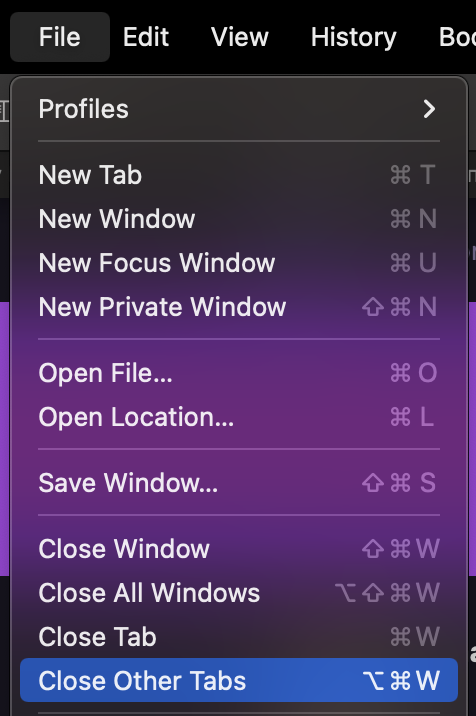Click the ⌘T shortcut beside New Tab

[x=413, y=175]
